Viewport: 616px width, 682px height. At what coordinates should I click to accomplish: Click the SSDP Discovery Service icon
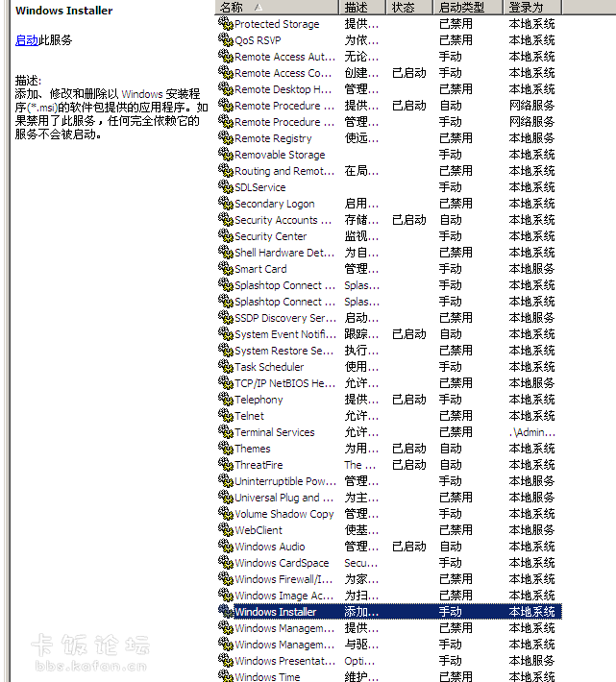coord(225,318)
